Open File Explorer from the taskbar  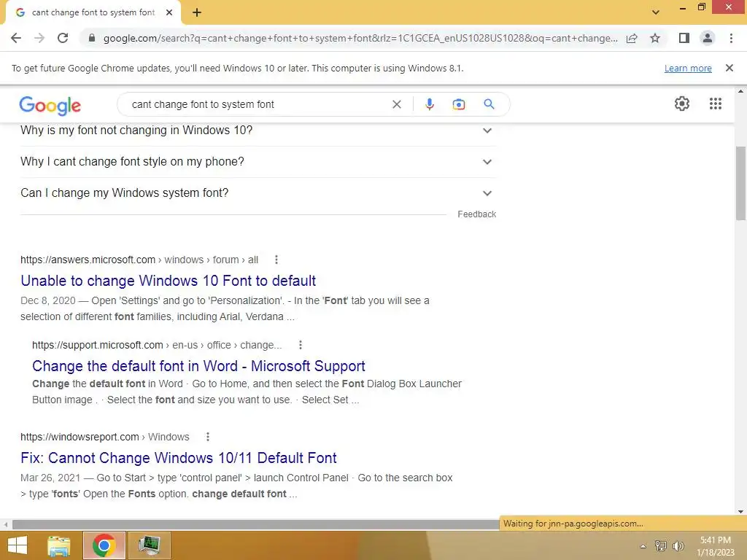click(59, 545)
